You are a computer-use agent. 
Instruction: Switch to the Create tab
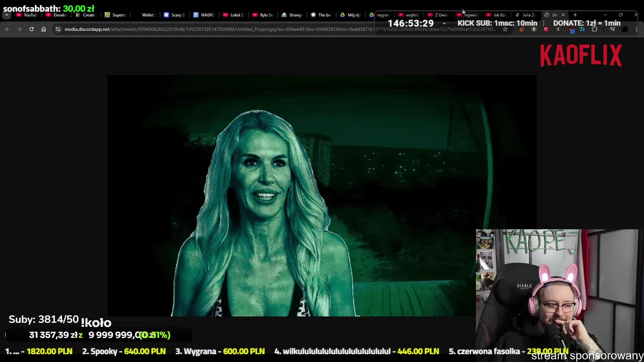pos(85,15)
